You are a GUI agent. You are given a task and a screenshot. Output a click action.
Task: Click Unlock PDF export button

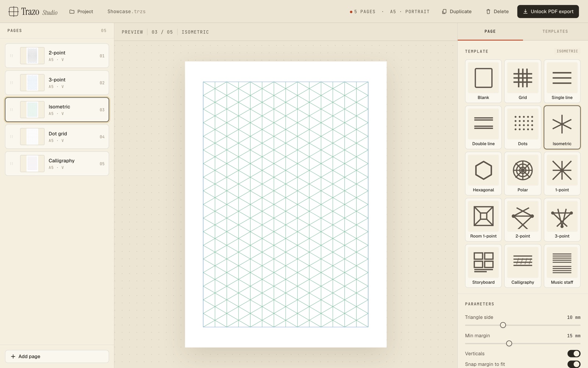click(548, 11)
